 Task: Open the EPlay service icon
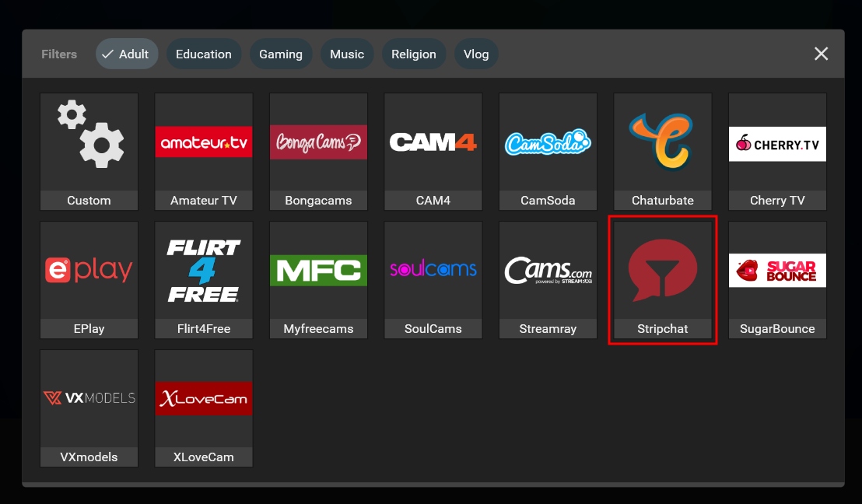89,270
